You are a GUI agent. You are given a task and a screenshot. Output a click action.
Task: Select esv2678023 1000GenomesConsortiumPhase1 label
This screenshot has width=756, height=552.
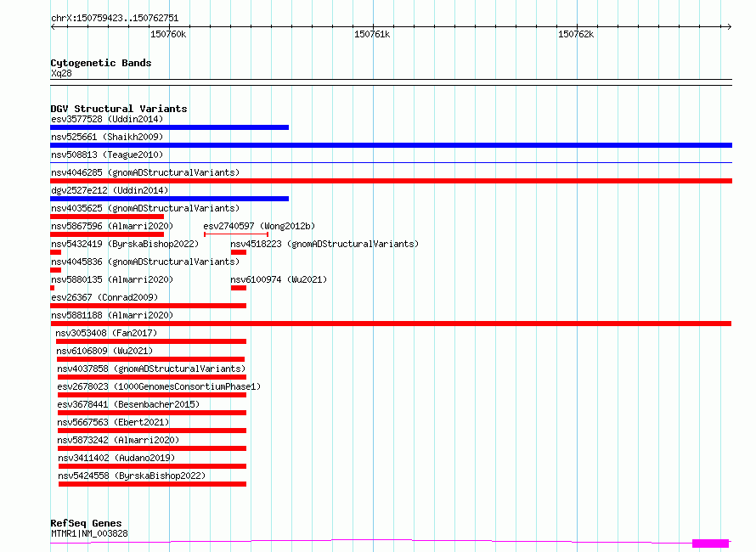coord(159,386)
